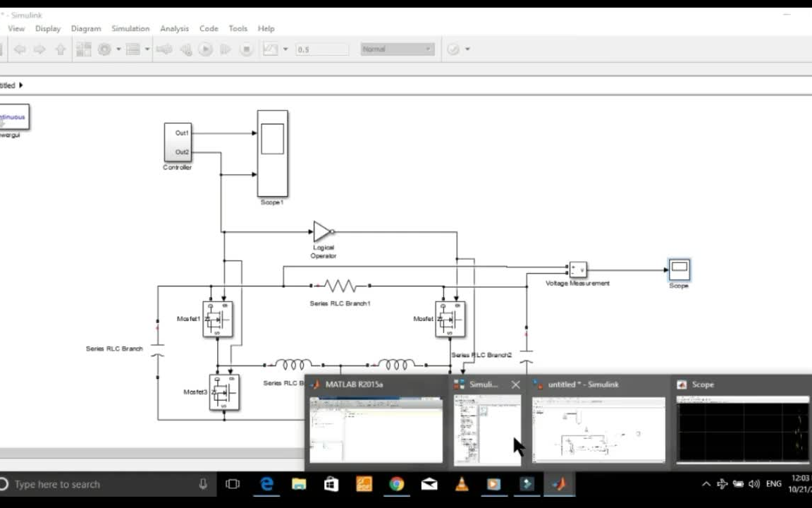Click the simulation stop time field showing 0.5
The width and height of the screenshot is (812, 508).
click(321, 49)
